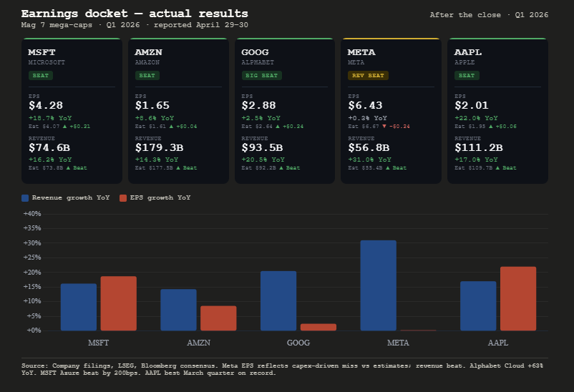The height and width of the screenshot is (392, 574).
Task: Click GOOG revenue $93.5B
Action: tap(262, 148)
